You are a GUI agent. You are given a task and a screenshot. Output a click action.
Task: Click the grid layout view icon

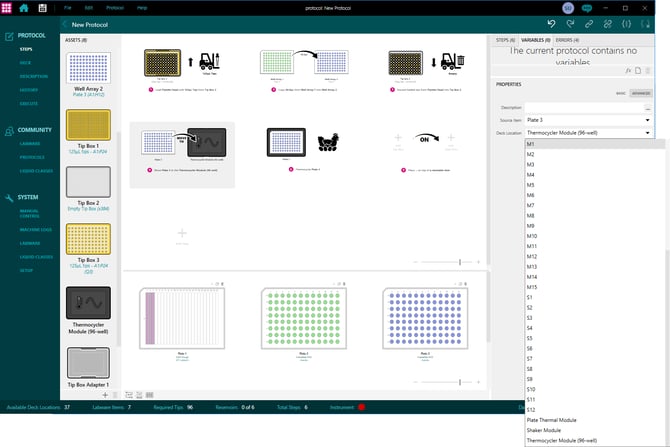click(150, 395)
